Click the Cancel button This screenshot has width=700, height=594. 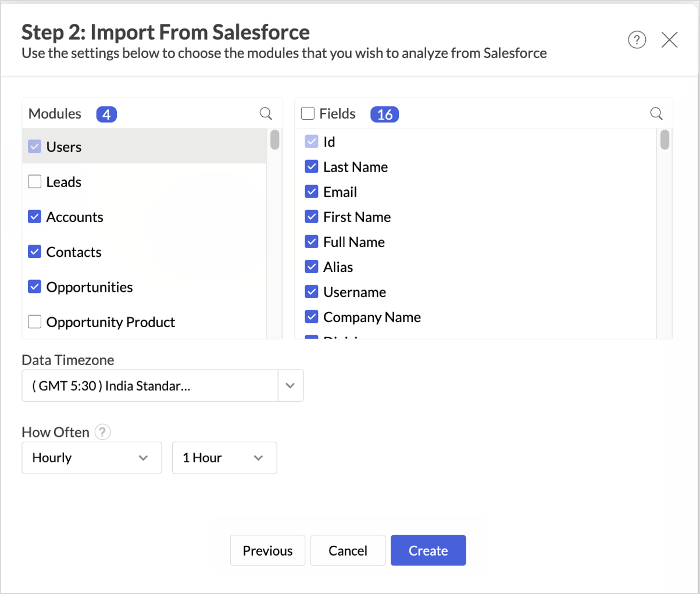[x=348, y=550]
